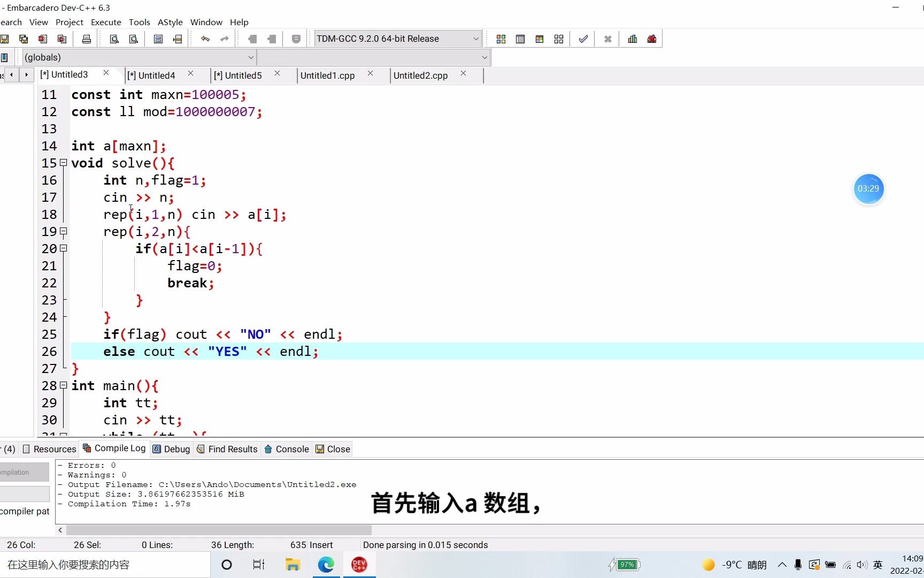The width and height of the screenshot is (924, 578).
Task: Open profiling analysis chart
Action: tap(632, 39)
